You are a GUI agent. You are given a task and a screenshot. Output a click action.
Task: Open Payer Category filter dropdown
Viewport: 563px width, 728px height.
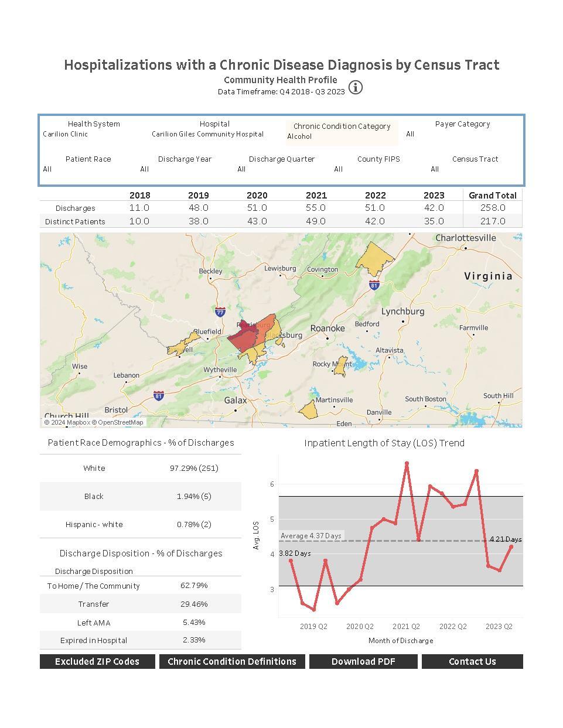[462, 134]
